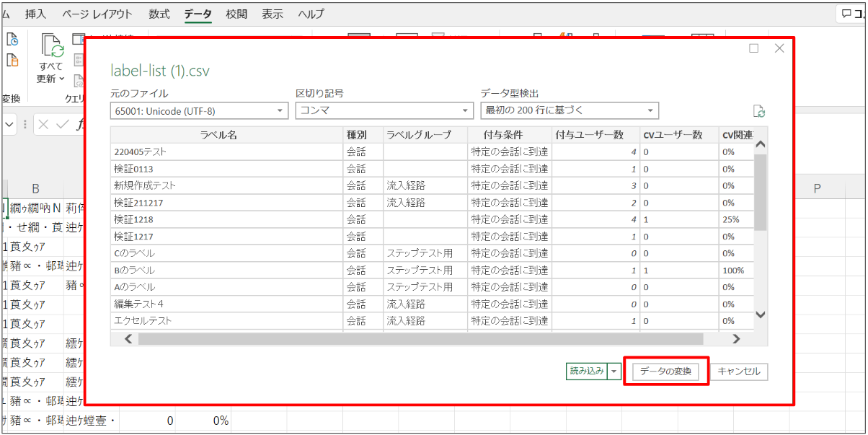Click the 読み込み load button

[x=586, y=372]
